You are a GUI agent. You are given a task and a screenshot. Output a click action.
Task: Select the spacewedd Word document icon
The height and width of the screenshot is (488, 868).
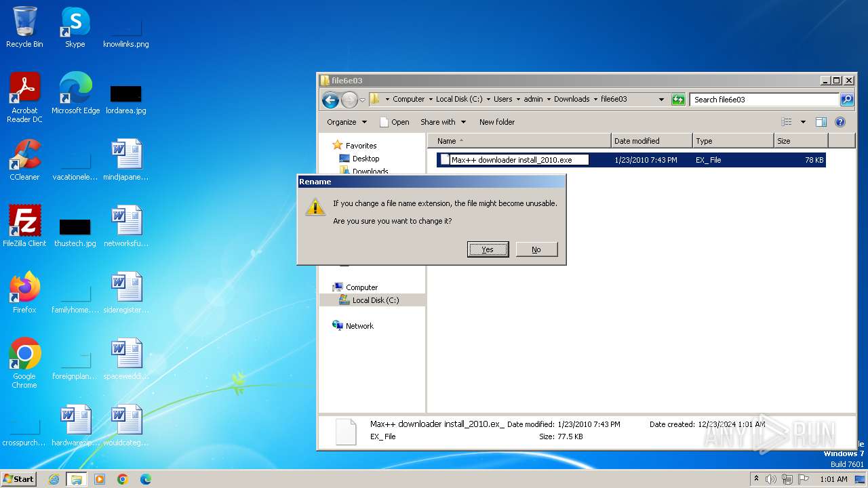tap(126, 359)
